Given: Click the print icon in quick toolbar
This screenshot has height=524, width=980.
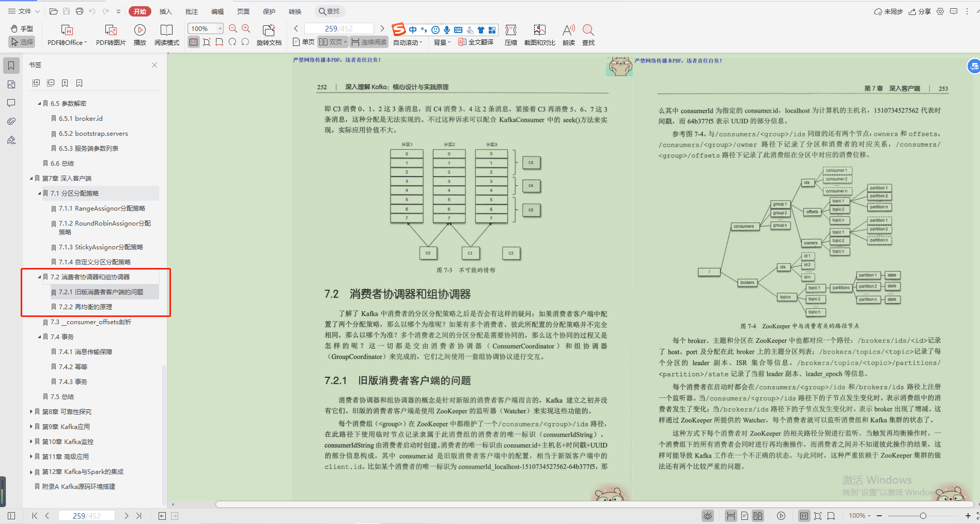Looking at the screenshot, I should point(79,11).
